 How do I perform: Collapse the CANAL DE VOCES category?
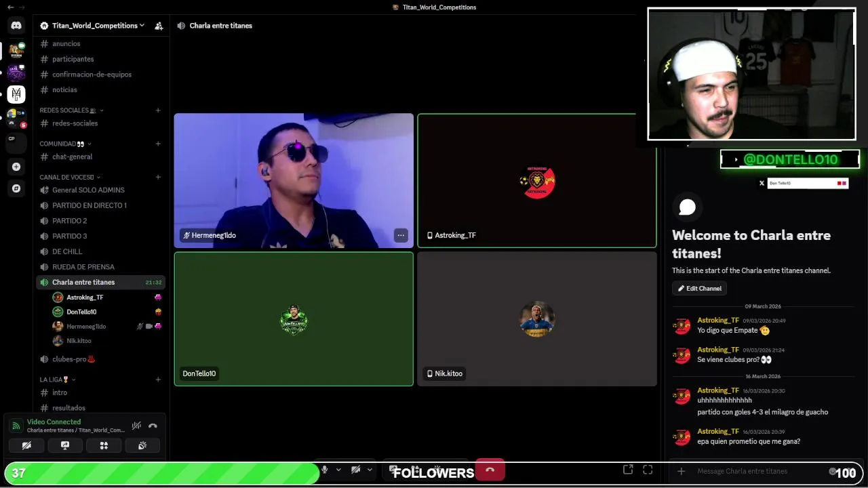click(71, 177)
